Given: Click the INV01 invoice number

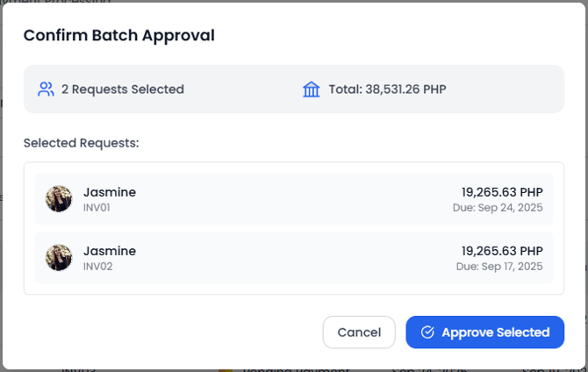Looking at the screenshot, I should click(x=97, y=208).
